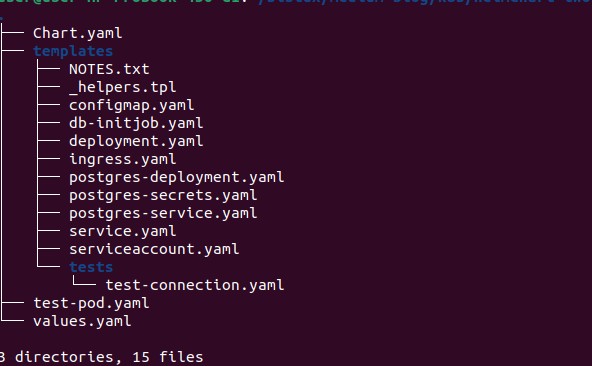Select postgres-secrets.yaml in the tree
The image size is (592, 366).
(163, 195)
